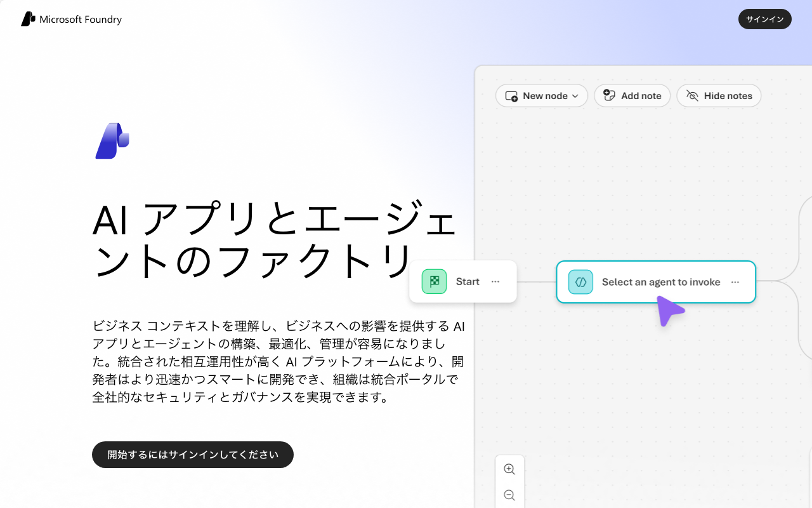The width and height of the screenshot is (812, 508).
Task: Click the Microsoft Foundry logo in header
Action: [28, 19]
